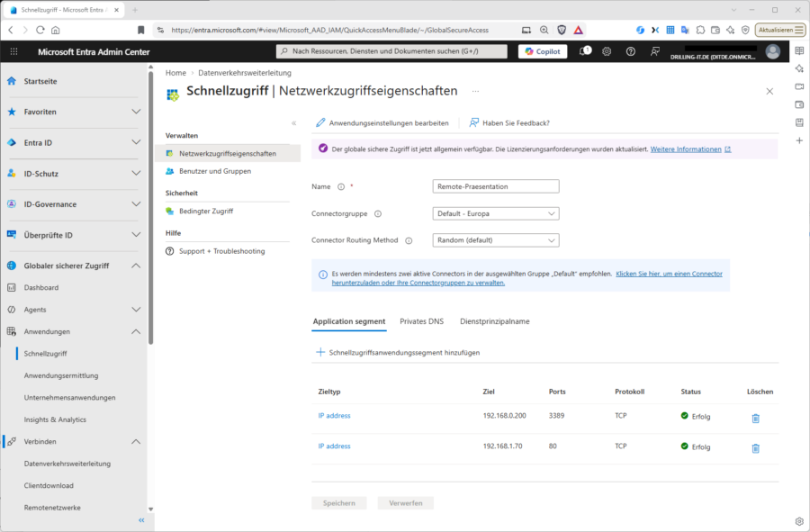Open the help question mark icon
The width and height of the screenshot is (810, 532).
[x=631, y=51]
